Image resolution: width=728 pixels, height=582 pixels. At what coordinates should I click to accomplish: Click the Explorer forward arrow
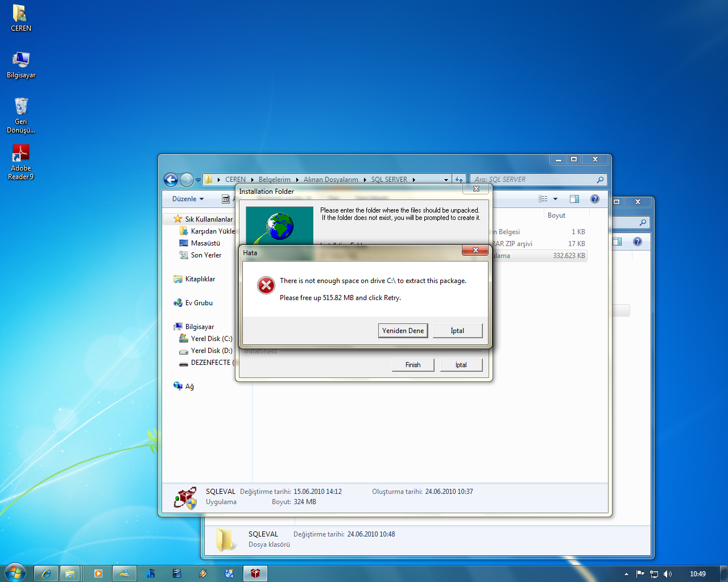click(187, 180)
